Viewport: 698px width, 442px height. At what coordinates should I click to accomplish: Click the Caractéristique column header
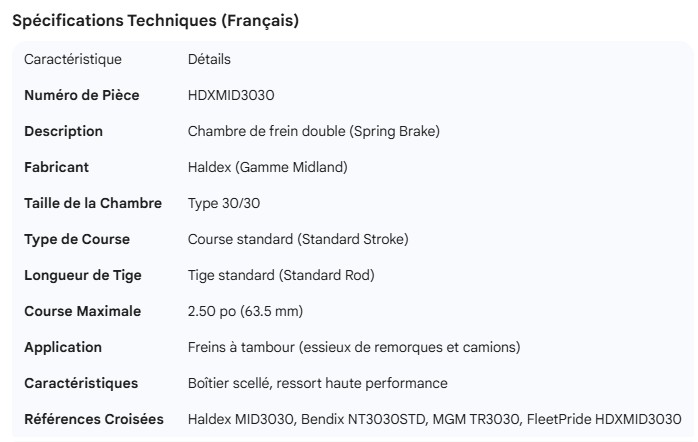tap(73, 59)
